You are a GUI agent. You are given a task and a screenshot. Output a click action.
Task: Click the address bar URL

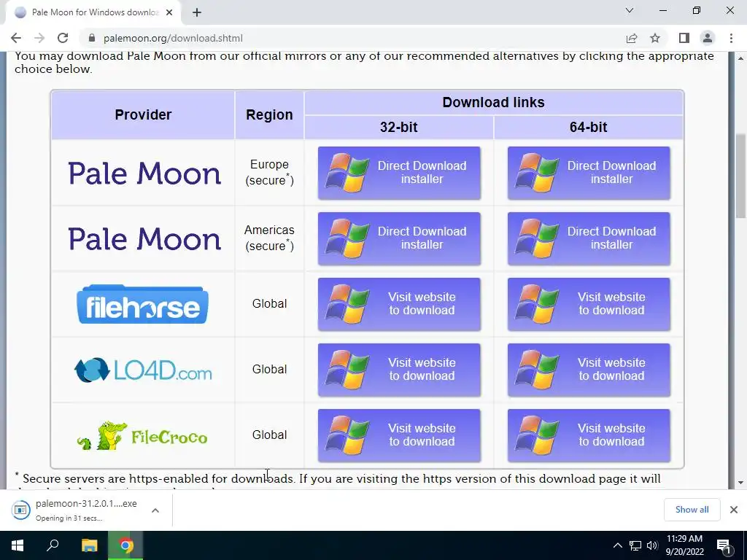(x=173, y=38)
